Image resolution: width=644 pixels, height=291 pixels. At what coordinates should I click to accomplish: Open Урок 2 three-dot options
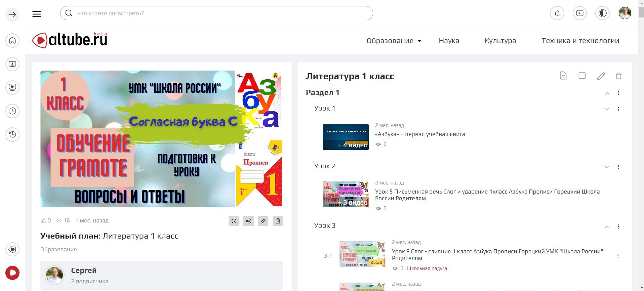click(618, 167)
